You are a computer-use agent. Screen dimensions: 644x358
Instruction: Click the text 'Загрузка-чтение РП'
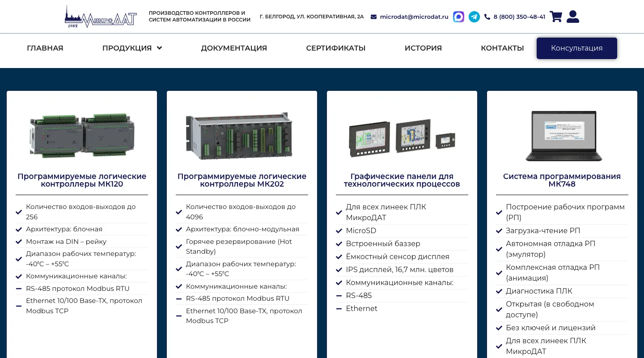click(x=543, y=231)
